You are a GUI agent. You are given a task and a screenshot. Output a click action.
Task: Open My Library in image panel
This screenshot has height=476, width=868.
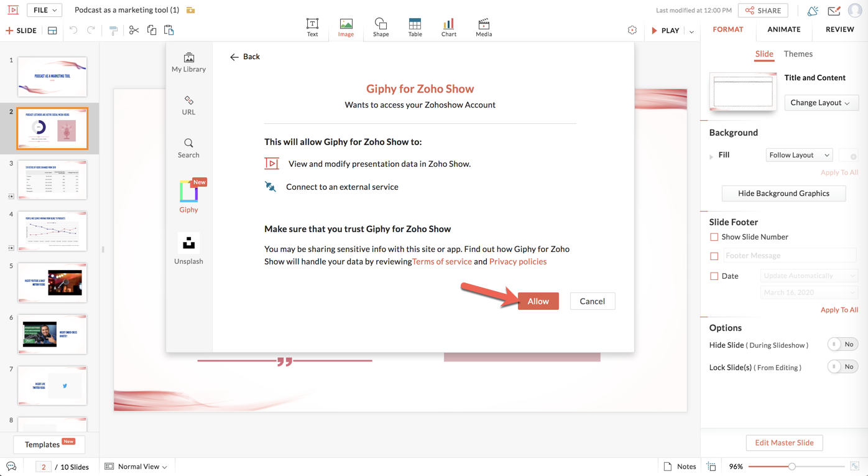[188, 63]
